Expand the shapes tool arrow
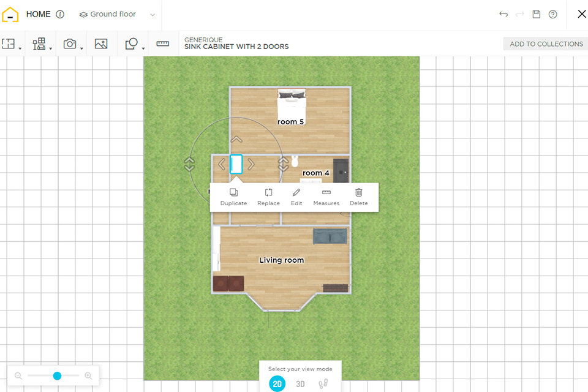588x392 pixels. (x=143, y=48)
